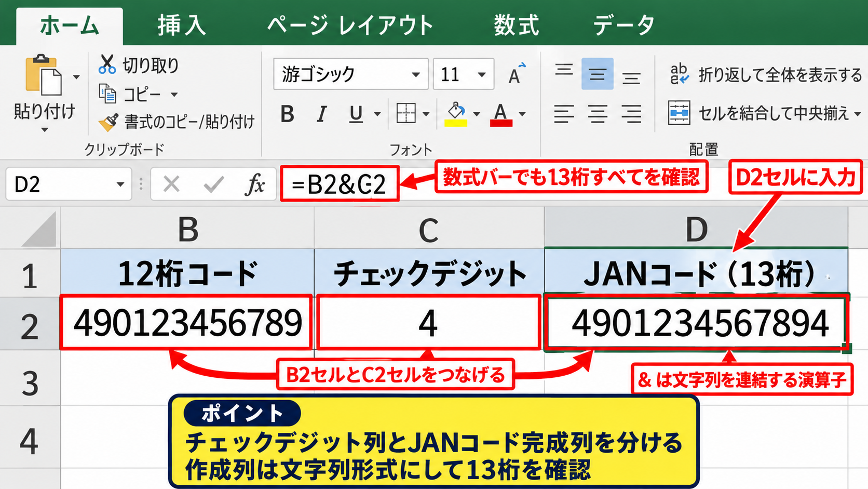Align text left
This screenshot has width=868, height=489.
[564, 114]
